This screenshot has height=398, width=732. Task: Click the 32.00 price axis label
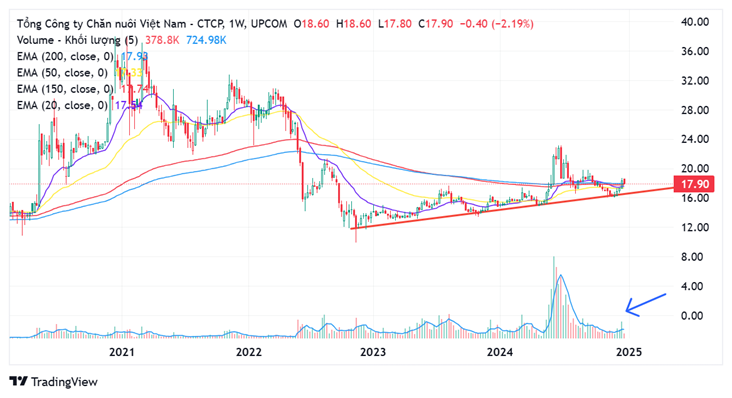point(695,81)
